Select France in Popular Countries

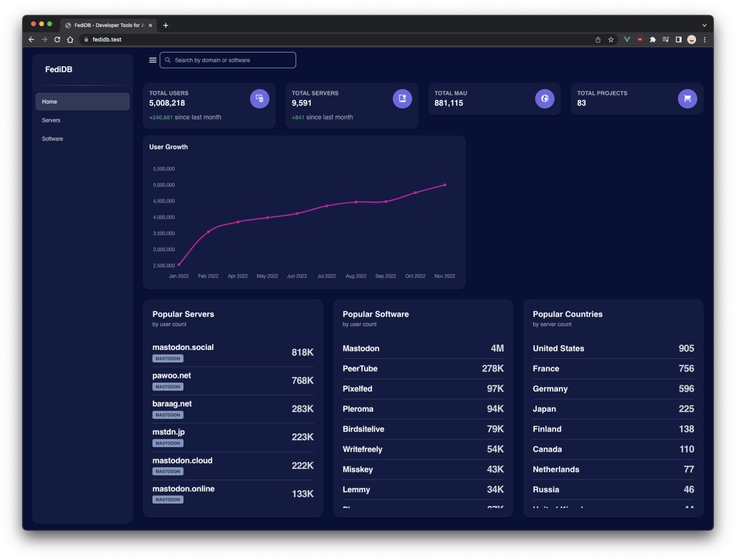[614, 369]
